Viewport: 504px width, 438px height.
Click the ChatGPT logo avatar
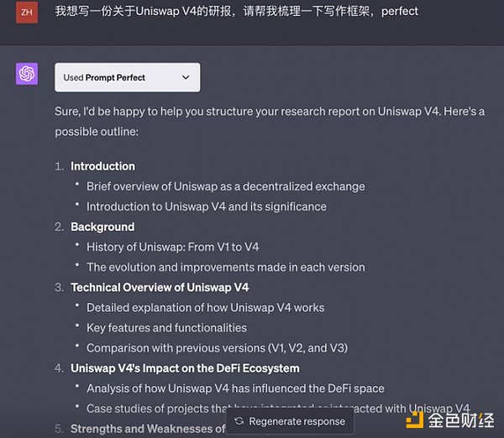(27, 74)
